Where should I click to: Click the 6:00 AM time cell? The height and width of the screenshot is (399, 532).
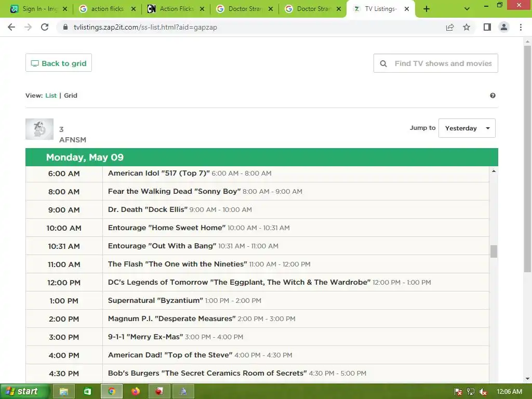(64, 174)
